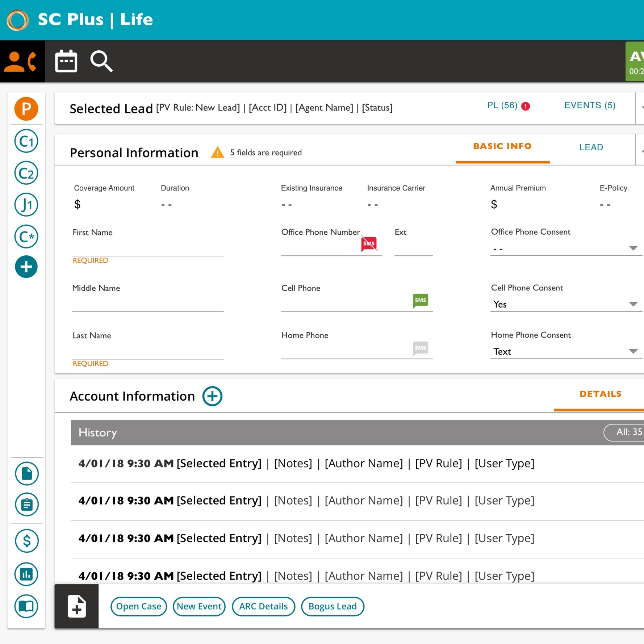Click the E-Policy value dashes

605,205
